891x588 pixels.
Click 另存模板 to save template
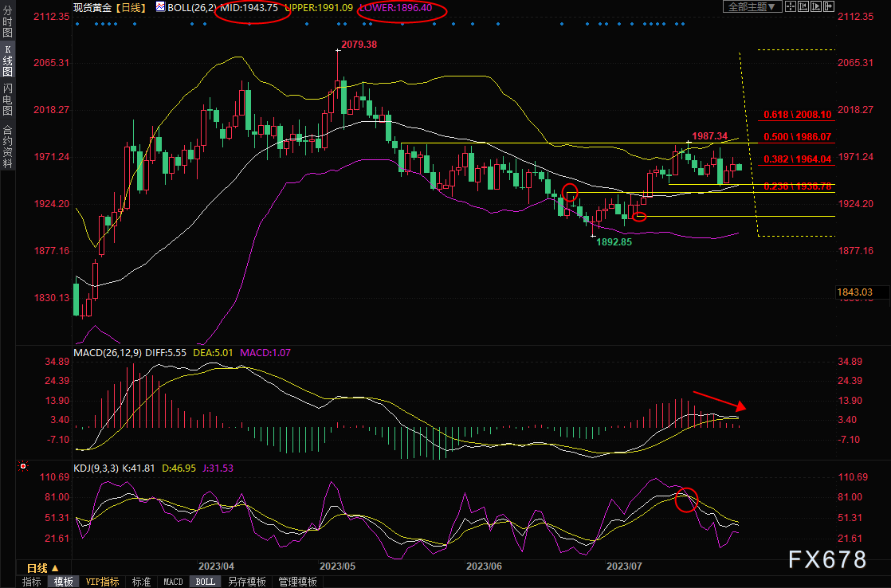[245, 582]
